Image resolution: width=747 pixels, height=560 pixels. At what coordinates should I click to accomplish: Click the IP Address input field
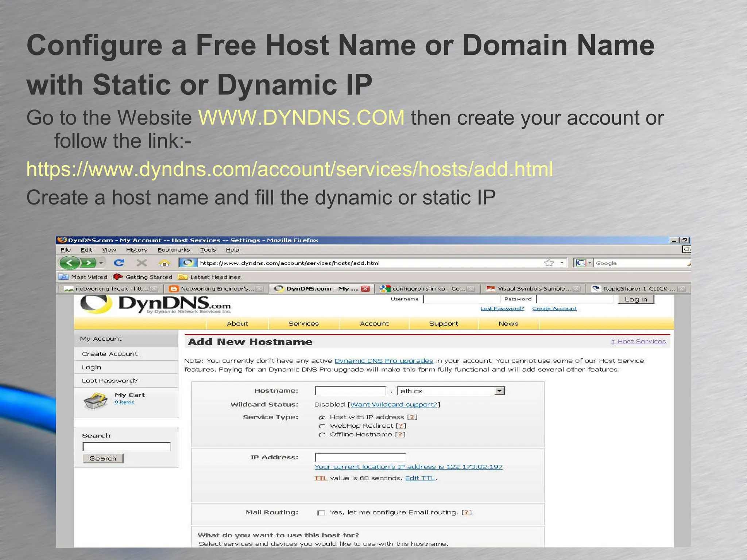[360, 458]
